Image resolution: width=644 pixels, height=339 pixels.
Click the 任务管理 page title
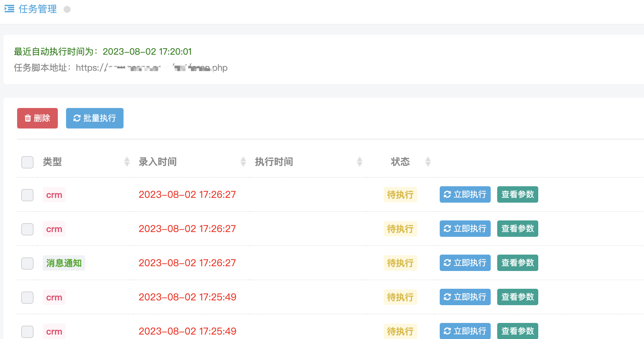point(38,9)
